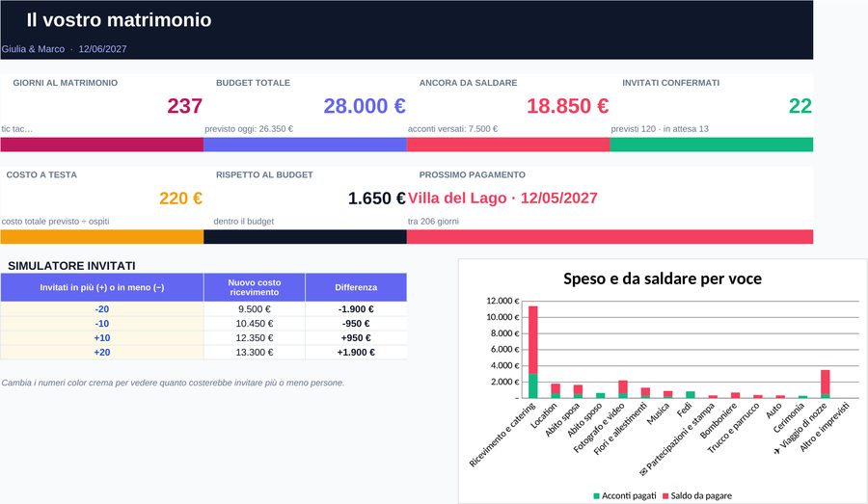The width and height of the screenshot is (868, 504).
Task: Select the 18.850 € remaining balance value
Action: click(567, 106)
